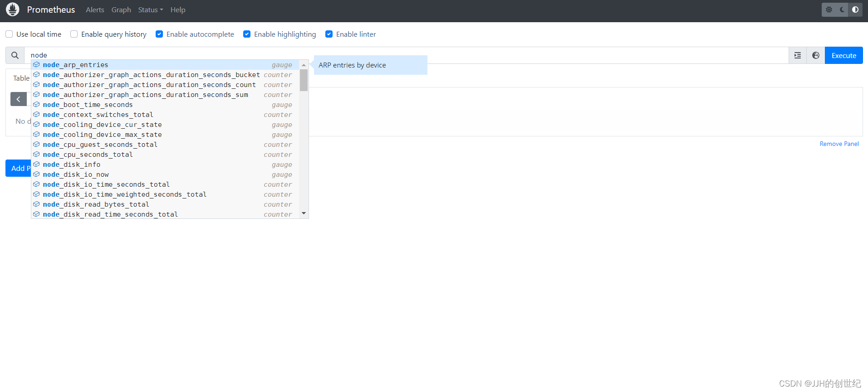Click the metric icon beside node_disk_read_time_seconds_total
The width and height of the screenshot is (868, 392).
(x=36, y=214)
